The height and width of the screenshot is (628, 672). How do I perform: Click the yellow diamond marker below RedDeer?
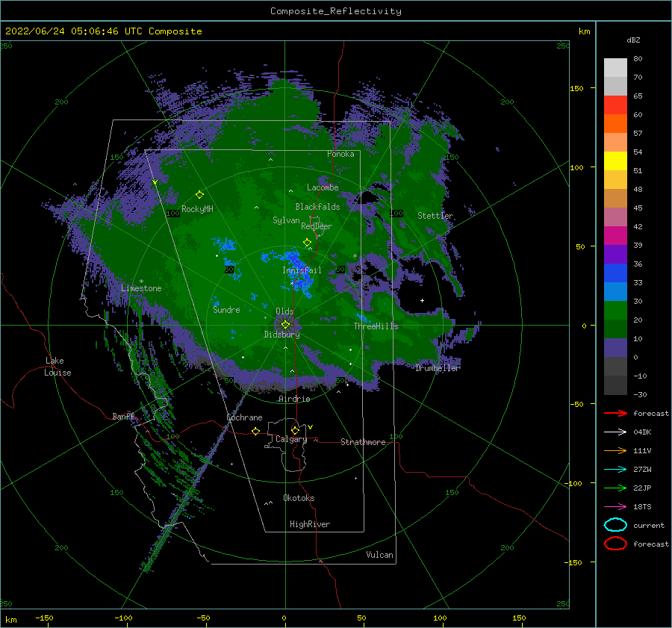[308, 243]
